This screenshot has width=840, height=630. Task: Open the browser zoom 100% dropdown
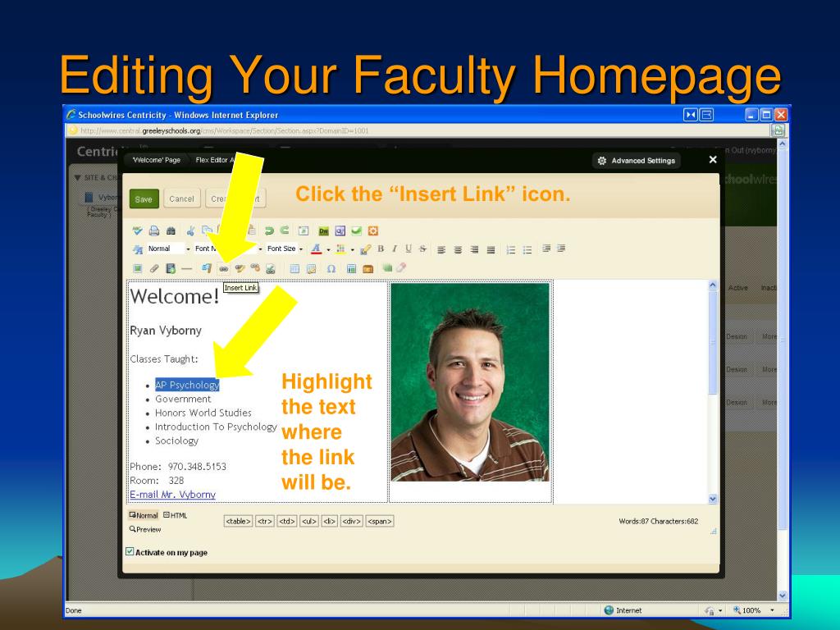click(772, 610)
